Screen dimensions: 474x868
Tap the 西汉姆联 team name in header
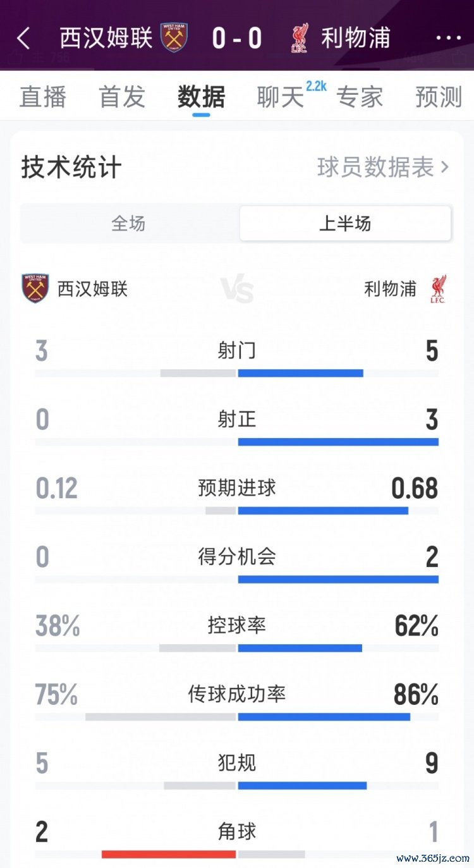pos(106,38)
